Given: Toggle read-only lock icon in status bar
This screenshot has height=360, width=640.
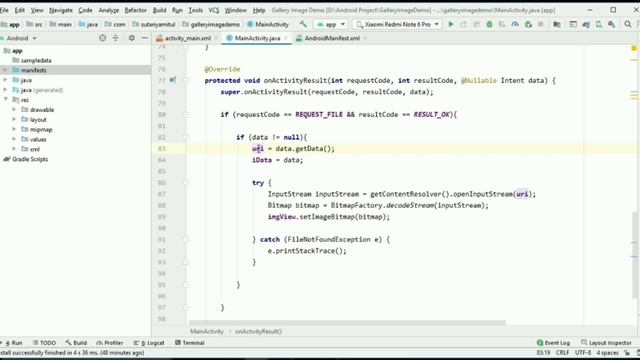Looking at the screenshot, I should coord(627,353).
